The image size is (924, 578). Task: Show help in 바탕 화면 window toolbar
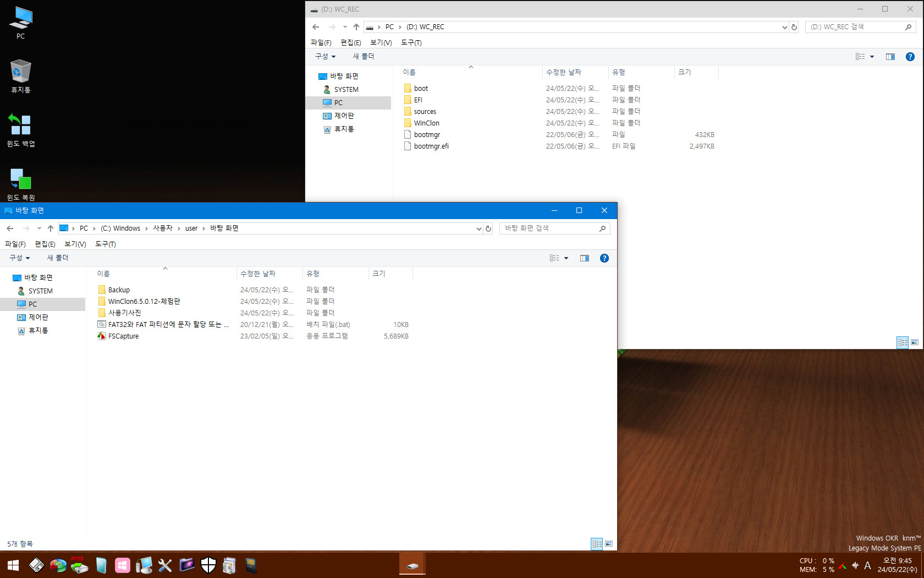click(604, 258)
